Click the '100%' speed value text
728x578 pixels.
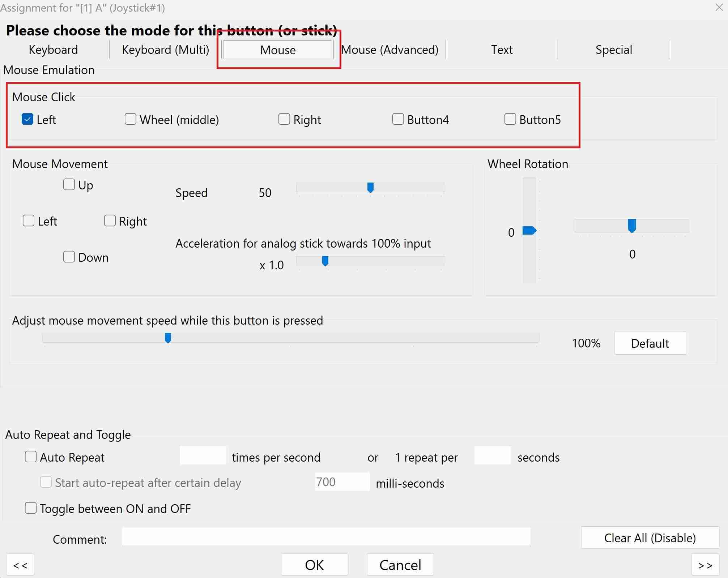pos(586,343)
